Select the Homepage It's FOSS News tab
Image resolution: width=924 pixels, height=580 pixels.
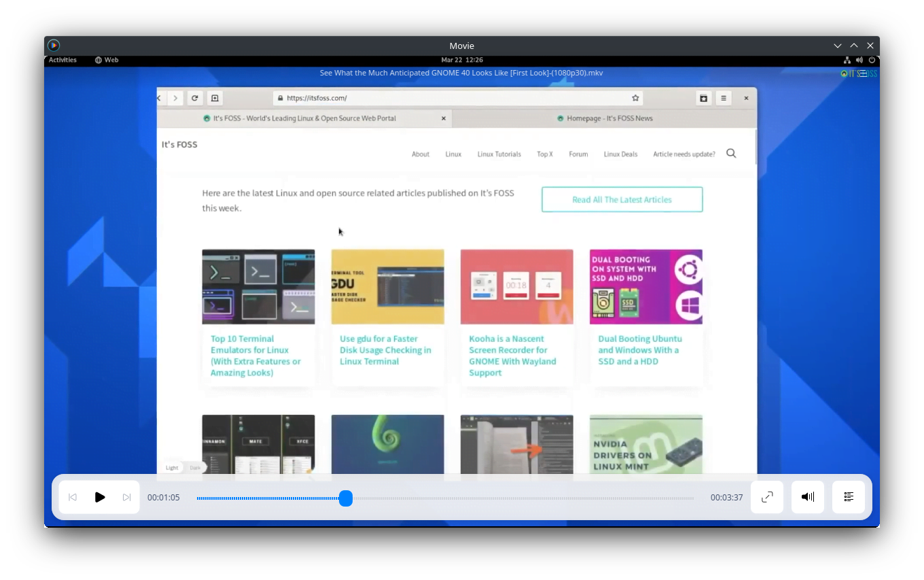pos(605,118)
